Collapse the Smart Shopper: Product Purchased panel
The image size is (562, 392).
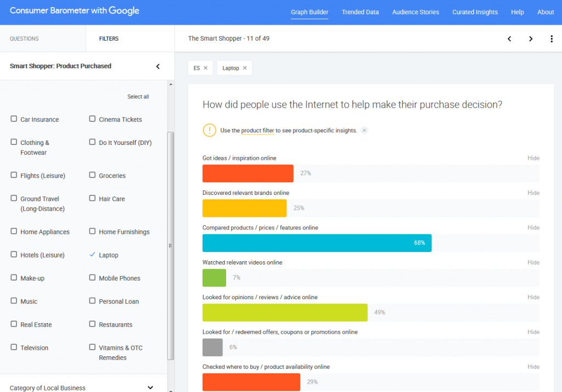coord(158,66)
